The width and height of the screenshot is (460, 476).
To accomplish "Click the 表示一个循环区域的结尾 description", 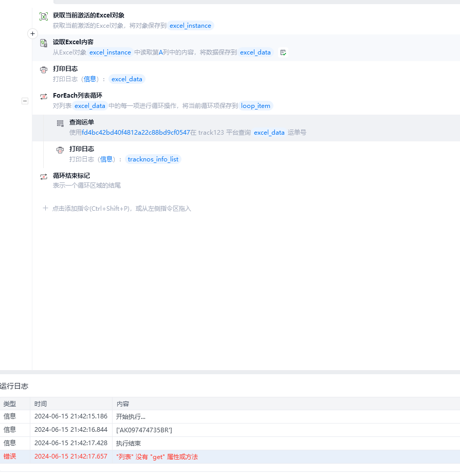I will click(87, 186).
